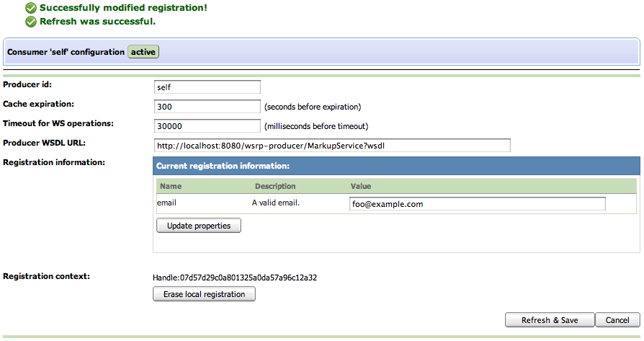
Task: Click the 'Consumer 'self' configuration' title
Action: point(66,52)
